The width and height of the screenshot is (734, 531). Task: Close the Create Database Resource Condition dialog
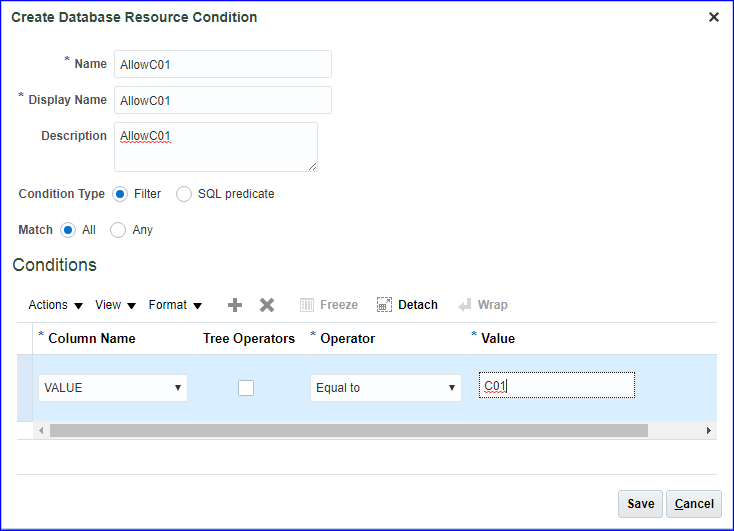tap(713, 17)
